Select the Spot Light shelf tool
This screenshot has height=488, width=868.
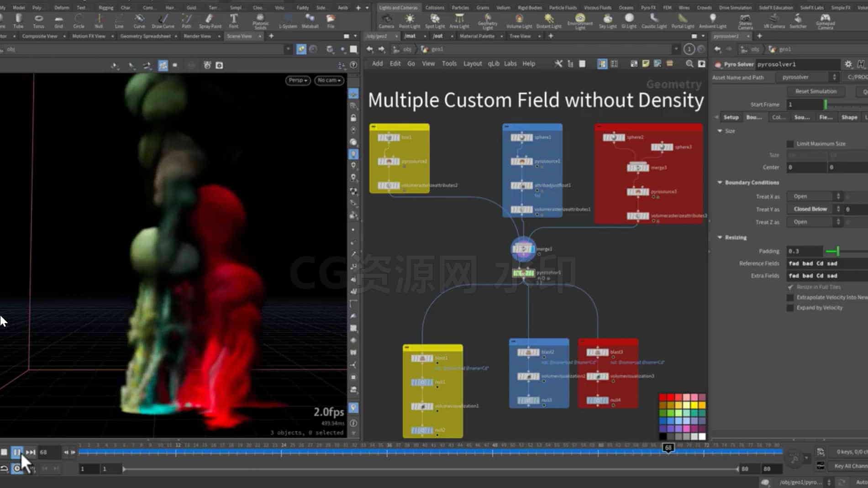[x=435, y=21]
